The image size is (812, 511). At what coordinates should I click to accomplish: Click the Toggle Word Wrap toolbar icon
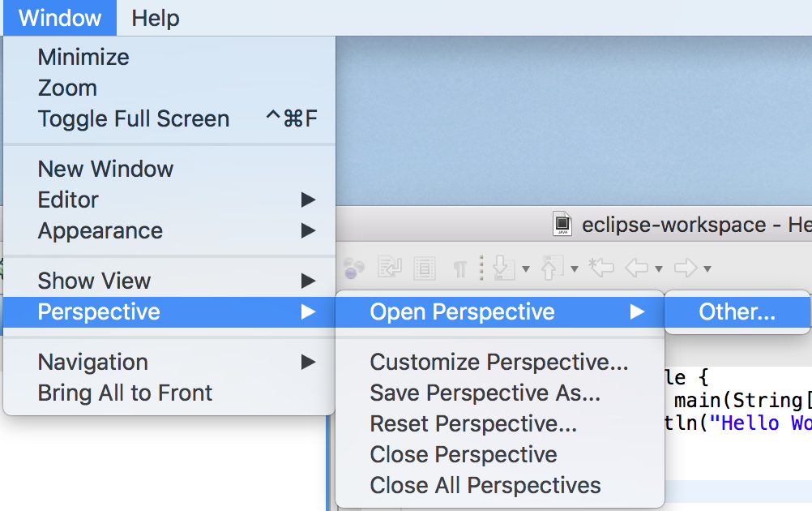[x=390, y=268]
